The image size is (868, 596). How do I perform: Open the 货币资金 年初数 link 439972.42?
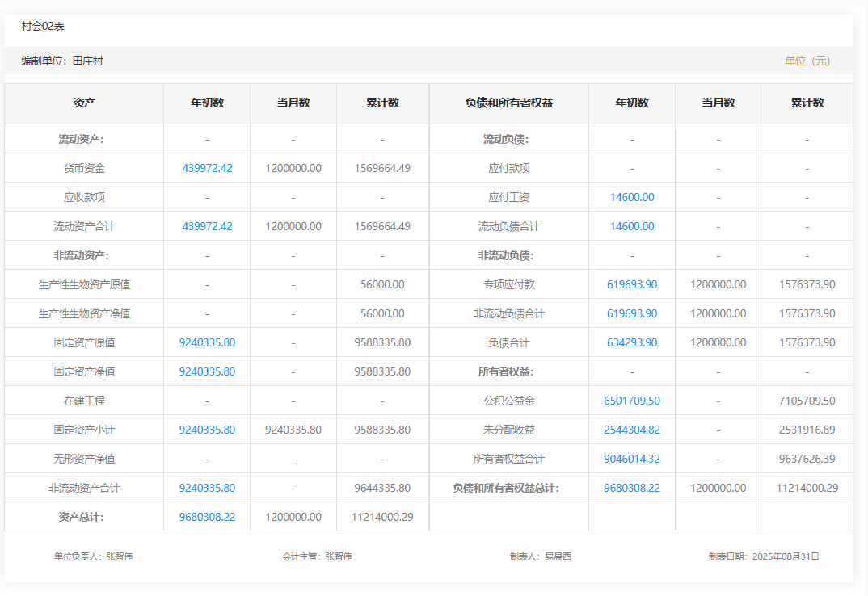pyautogui.click(x=207, y=168)
